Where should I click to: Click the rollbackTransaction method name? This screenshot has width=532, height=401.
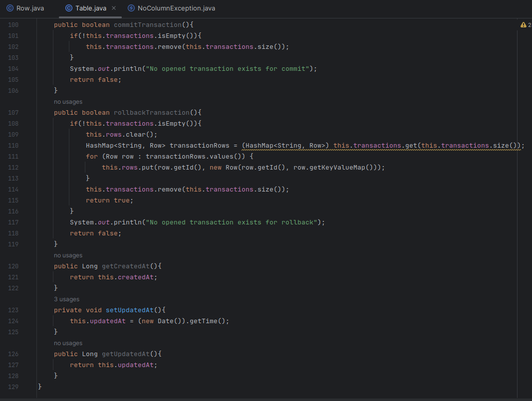tap(152, 113)
